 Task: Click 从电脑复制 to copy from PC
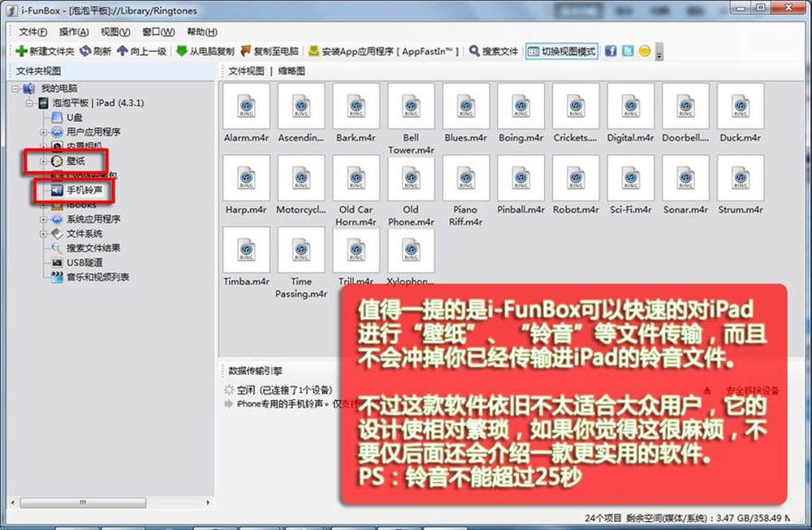(205, 51)
